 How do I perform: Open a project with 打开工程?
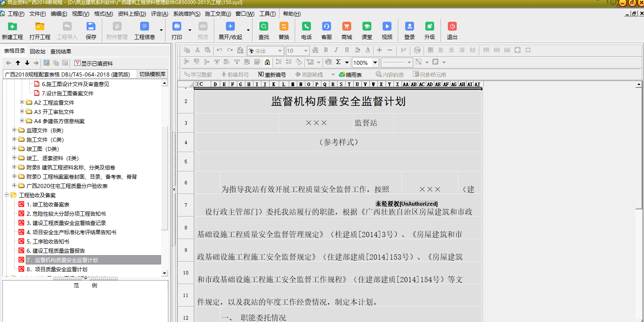39,27
